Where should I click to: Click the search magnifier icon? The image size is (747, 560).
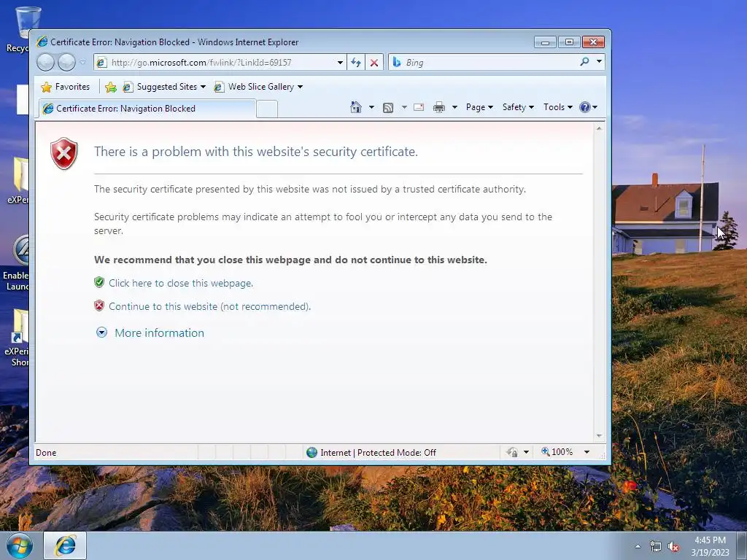[x=584, y=62]
